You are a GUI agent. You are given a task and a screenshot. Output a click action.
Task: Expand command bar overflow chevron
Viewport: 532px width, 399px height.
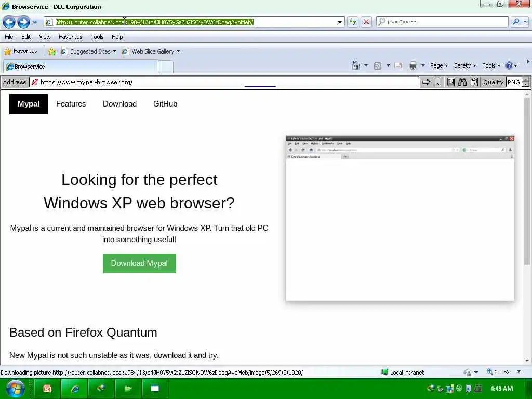click(x=528, y=62)
